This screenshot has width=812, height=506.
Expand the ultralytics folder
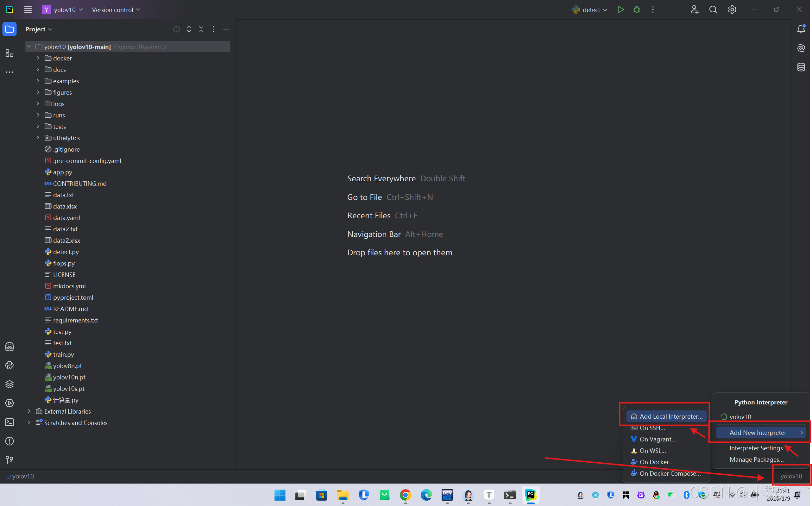point(37,138)
